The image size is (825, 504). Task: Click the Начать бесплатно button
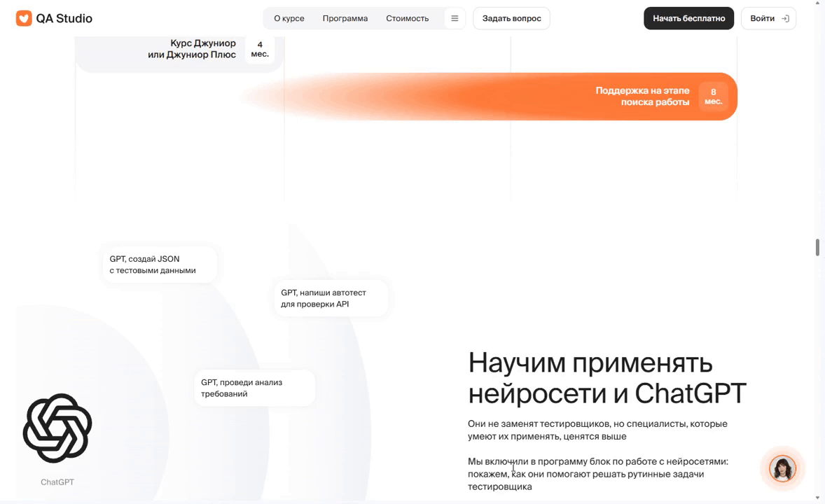688,18
